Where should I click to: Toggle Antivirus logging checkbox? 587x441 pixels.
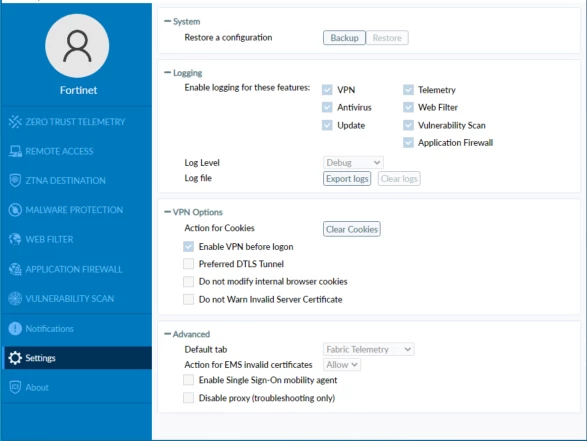coord(327,107)
